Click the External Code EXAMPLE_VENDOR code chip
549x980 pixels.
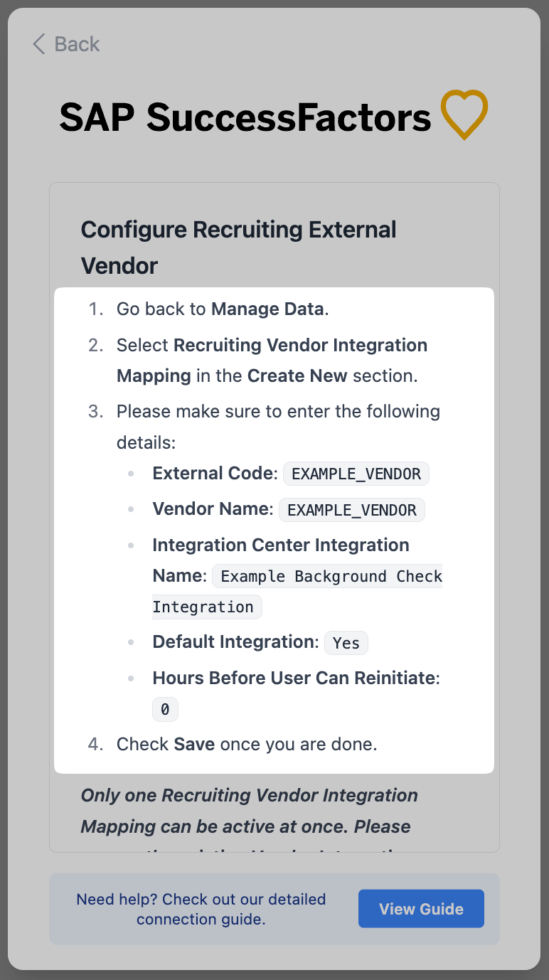pyautogui.click(x=356, y=474)
